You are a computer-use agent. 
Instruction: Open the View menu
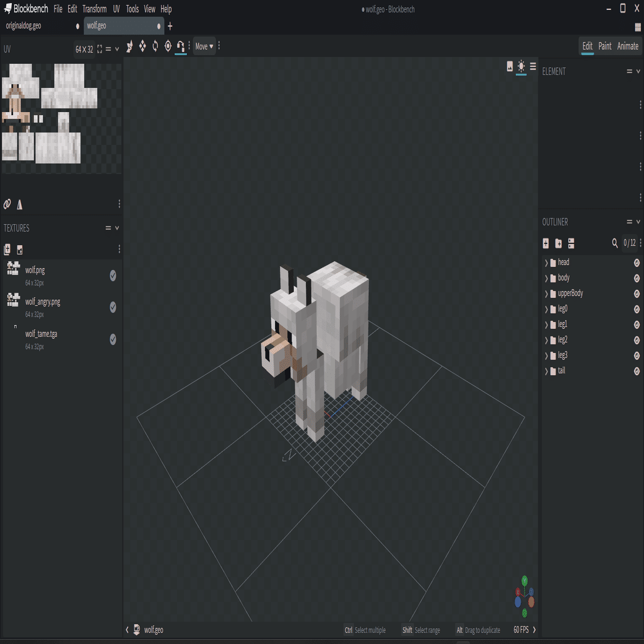(x=149, y=9)
